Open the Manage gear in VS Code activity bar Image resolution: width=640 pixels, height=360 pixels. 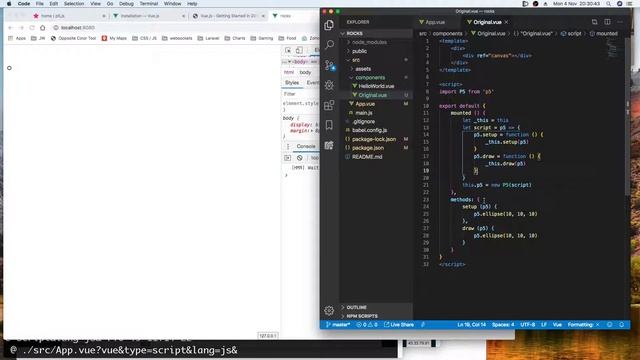pyautogui.click(x=329, y=311)
